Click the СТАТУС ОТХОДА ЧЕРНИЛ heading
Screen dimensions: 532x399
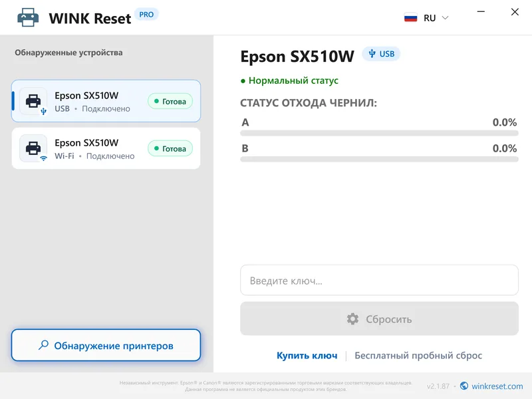click(x=309, y=103)
